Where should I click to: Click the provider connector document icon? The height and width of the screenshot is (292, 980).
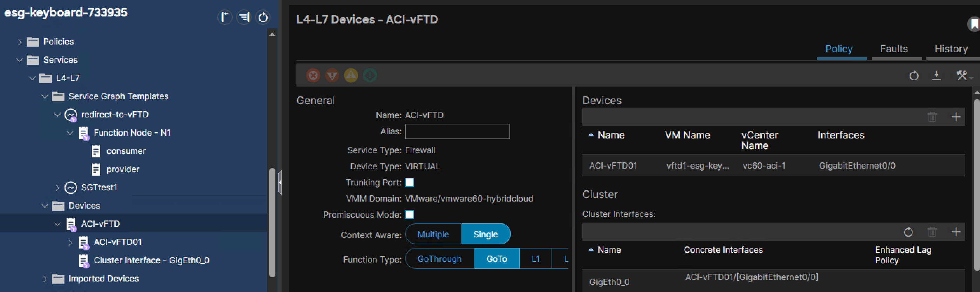[96, 169]
